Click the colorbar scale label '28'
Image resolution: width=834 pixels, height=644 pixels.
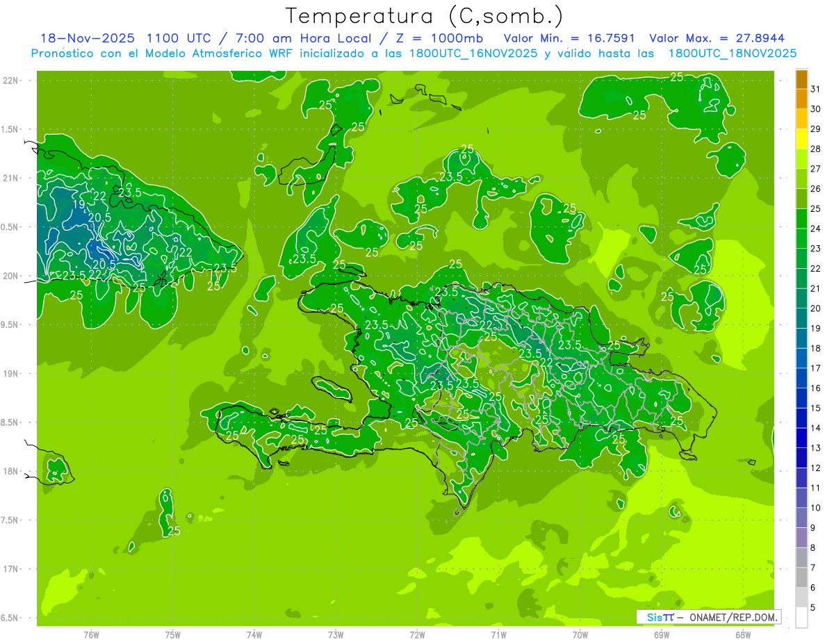[815, 149]
